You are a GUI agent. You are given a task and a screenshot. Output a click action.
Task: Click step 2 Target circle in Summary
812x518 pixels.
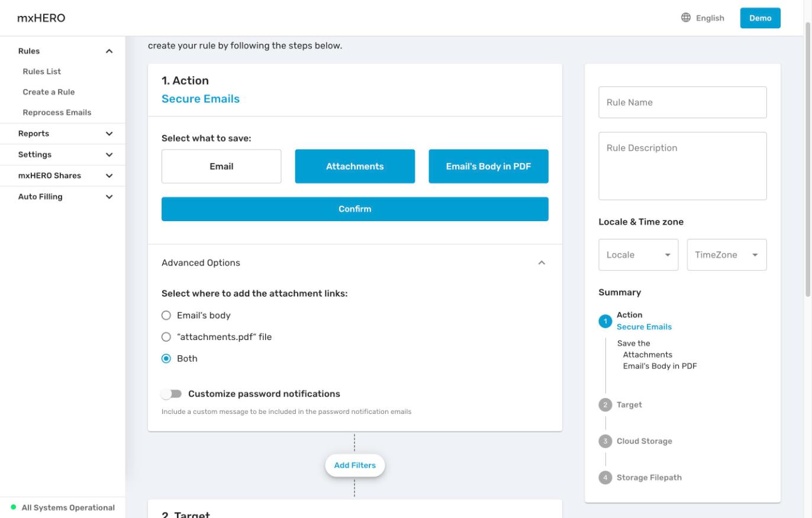pos(605,405)
